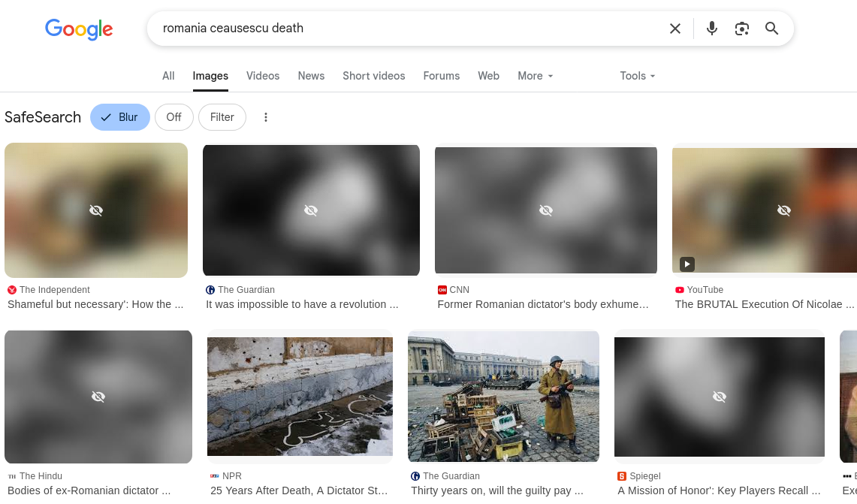Open Search by image camera icon

tap(741, 29)
